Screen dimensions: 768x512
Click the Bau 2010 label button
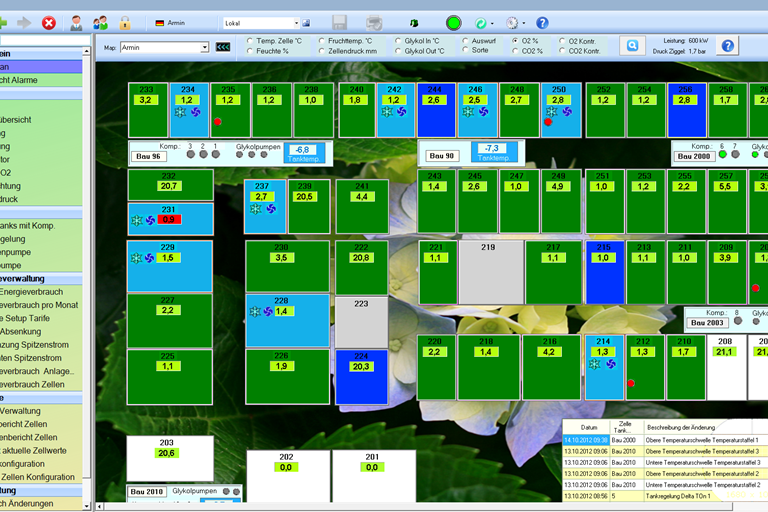coord(146,491)
